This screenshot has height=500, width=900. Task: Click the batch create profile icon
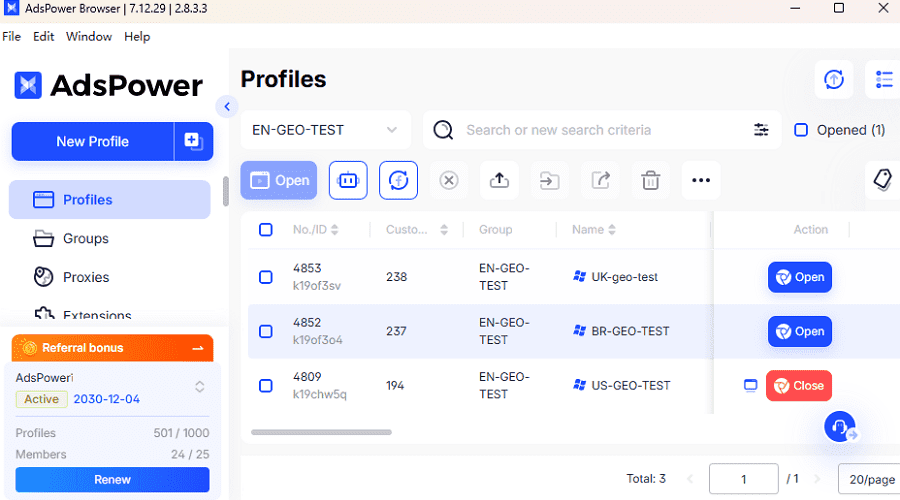[193, 141]
